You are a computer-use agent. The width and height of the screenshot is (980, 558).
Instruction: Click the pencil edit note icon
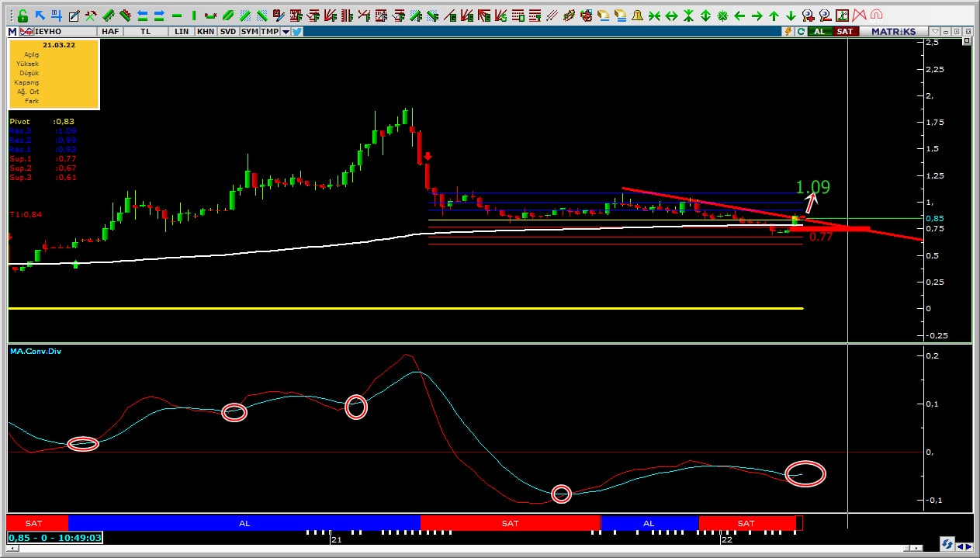(x=74, y=16)
